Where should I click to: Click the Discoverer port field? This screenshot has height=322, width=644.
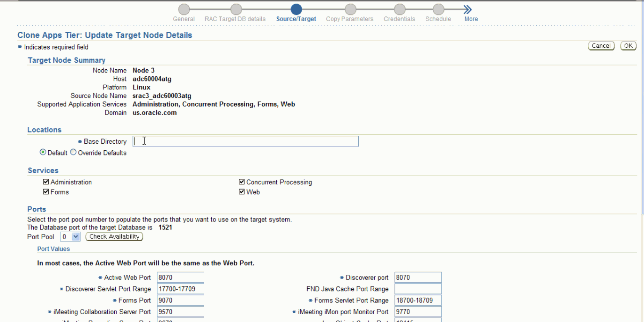click(x=418, y=278)
